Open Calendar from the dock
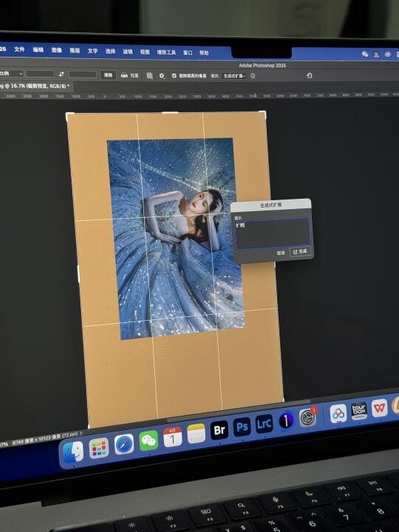399x532 pixels. (x=172, y=437)
